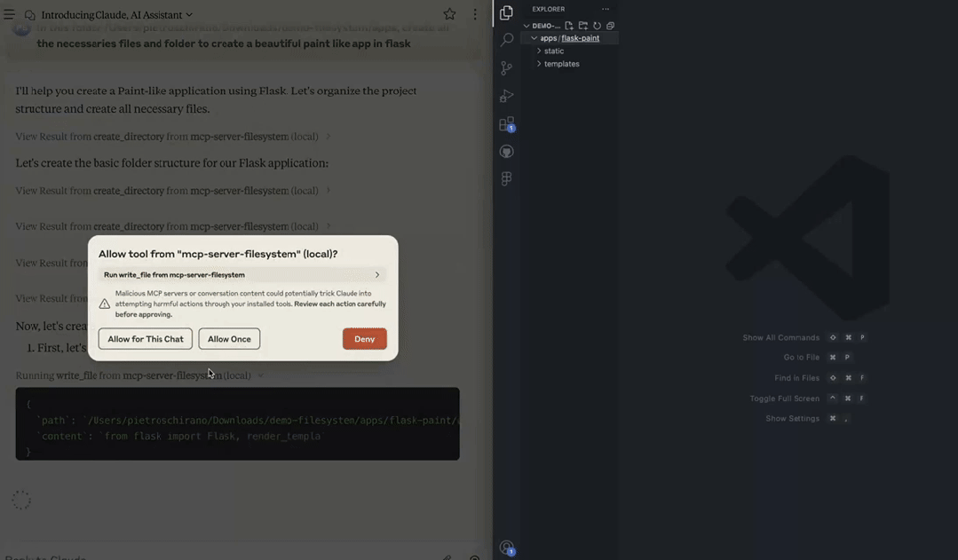Star the Introducing Claude conversation
The image size is (958, 560).
[x=449, y=14]
